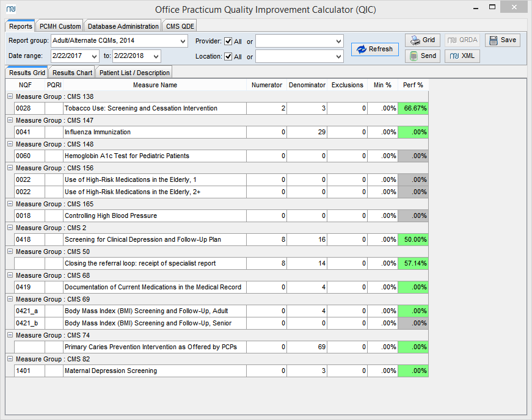Toggle the Provider All checkbox

(228, 41)
